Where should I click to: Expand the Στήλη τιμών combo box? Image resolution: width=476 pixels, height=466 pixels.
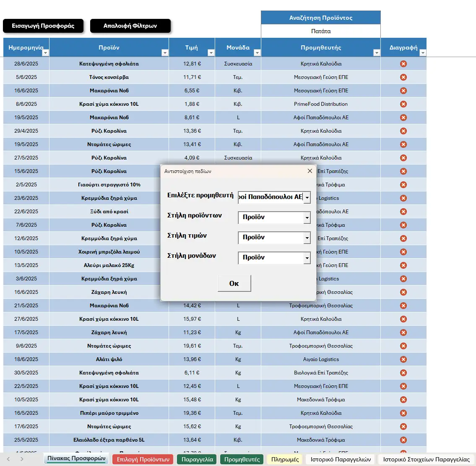coord(307,238)
